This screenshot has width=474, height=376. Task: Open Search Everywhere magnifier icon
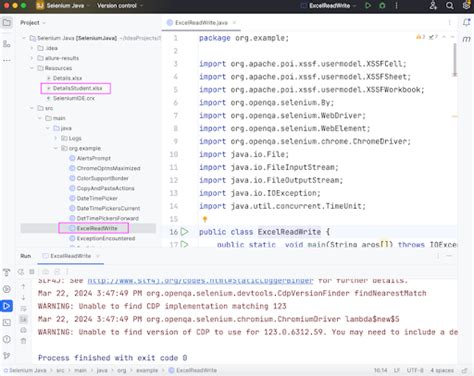(x=450, y=6)
